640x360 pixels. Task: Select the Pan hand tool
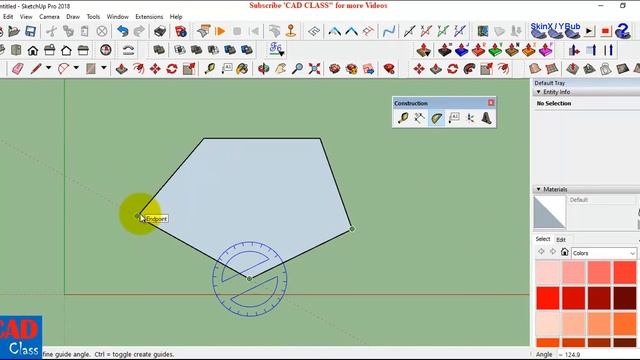pyautogui.click(x=280, y=69)
